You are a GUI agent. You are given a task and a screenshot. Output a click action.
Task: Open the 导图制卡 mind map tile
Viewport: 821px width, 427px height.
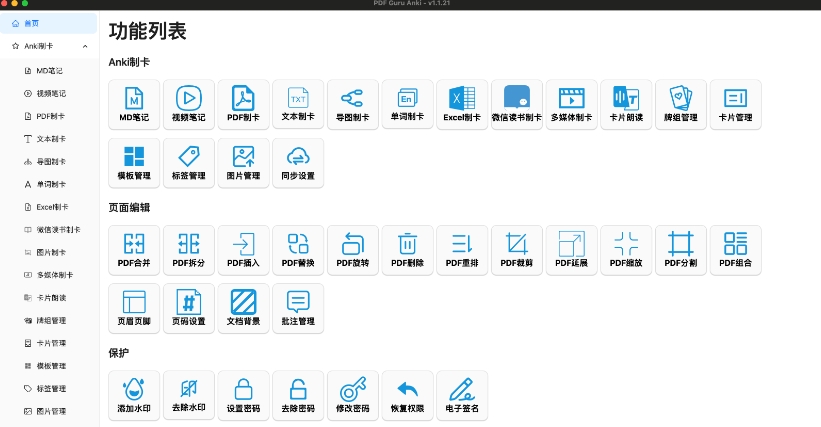click(353, 104)
